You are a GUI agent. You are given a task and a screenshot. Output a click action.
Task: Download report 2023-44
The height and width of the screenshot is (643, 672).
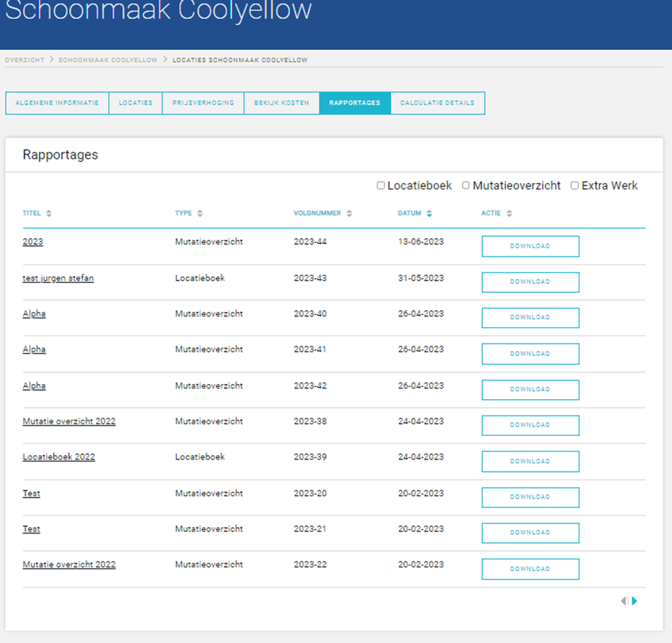tap(530, 246)
